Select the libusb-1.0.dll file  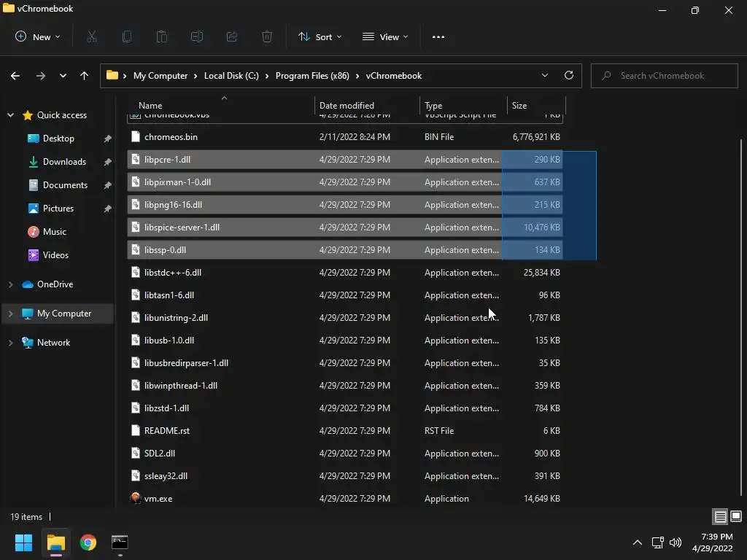pos(345,341)
